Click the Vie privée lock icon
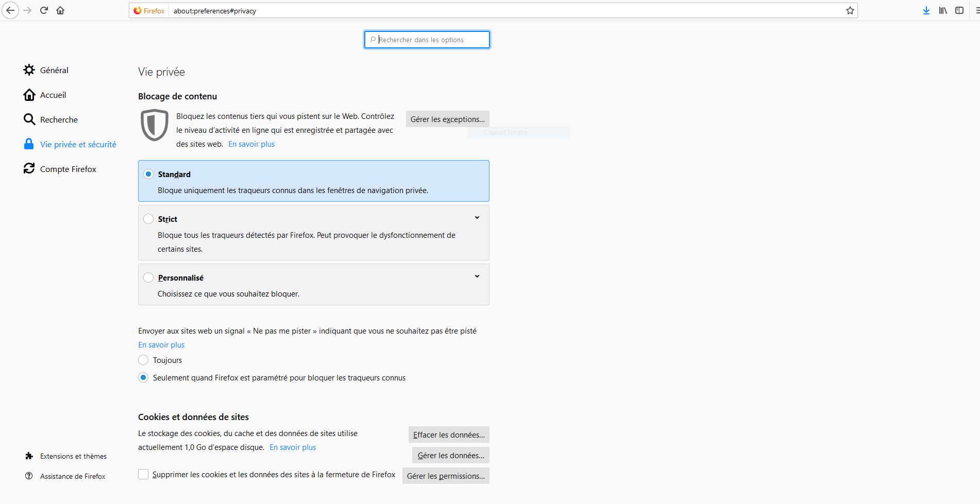Screen dimensions: 980x504 [x=29, y=144]
